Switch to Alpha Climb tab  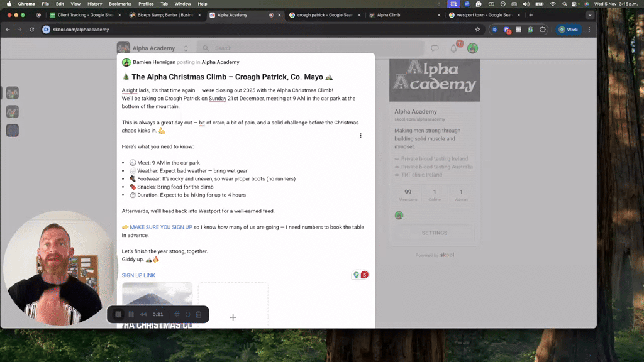pos(404,15)
